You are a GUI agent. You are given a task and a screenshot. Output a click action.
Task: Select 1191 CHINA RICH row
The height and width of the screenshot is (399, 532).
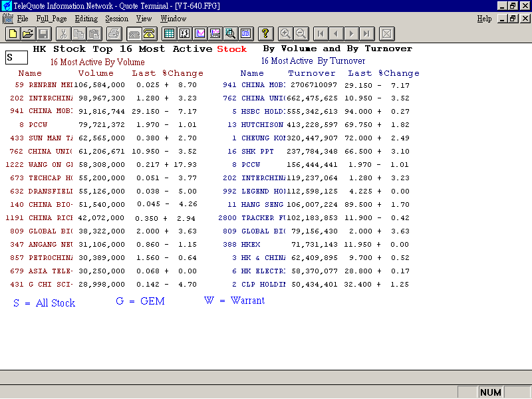(101, 218)
